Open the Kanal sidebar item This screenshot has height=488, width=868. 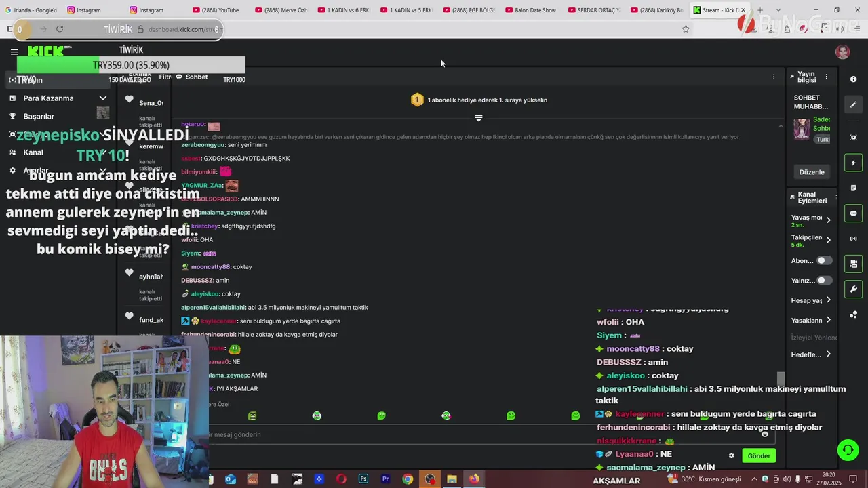pyautogui.click(x=33, y=152)
